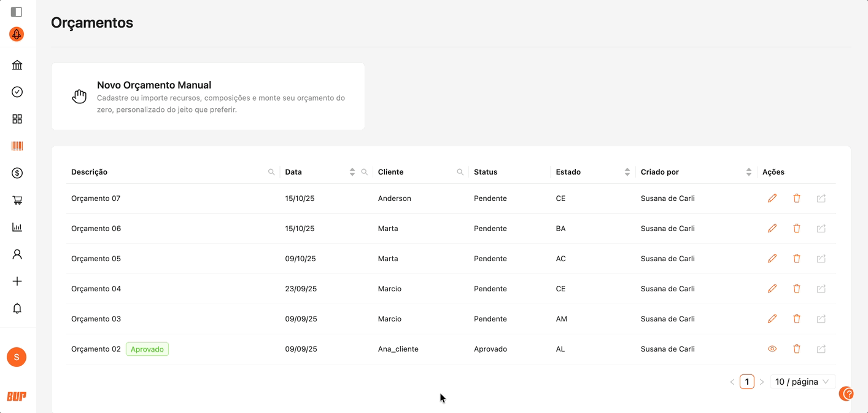The width and height of the screenshot is (868, 413).
Task: Open the grid dashboard sidebar icon
Action: point(17,119)
